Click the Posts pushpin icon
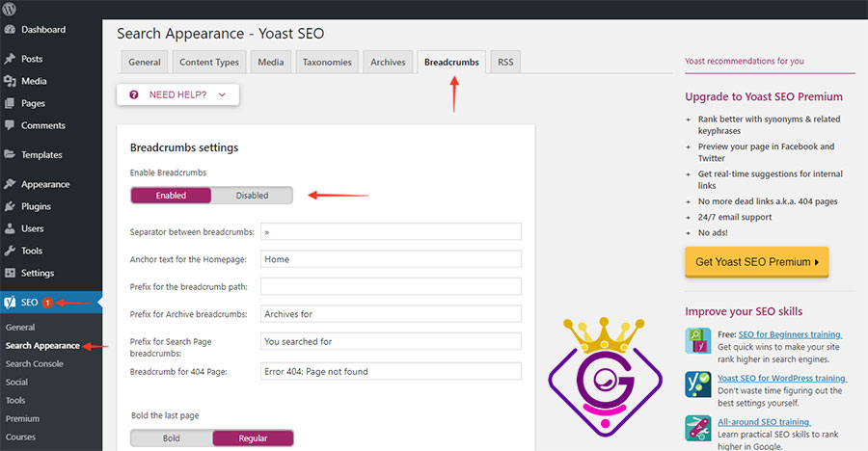Viewport: 868px width, 451px height. tap(10, 59)
